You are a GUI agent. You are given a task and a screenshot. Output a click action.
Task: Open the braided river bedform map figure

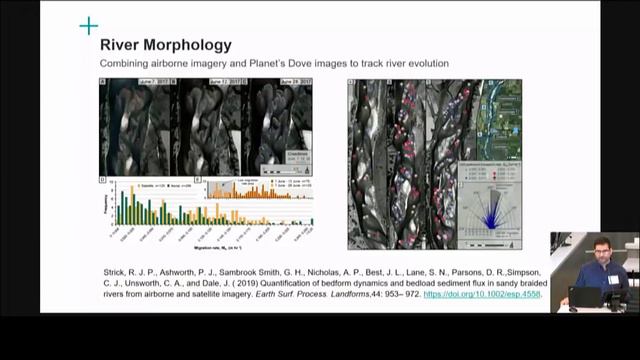[x=435, y=164]
